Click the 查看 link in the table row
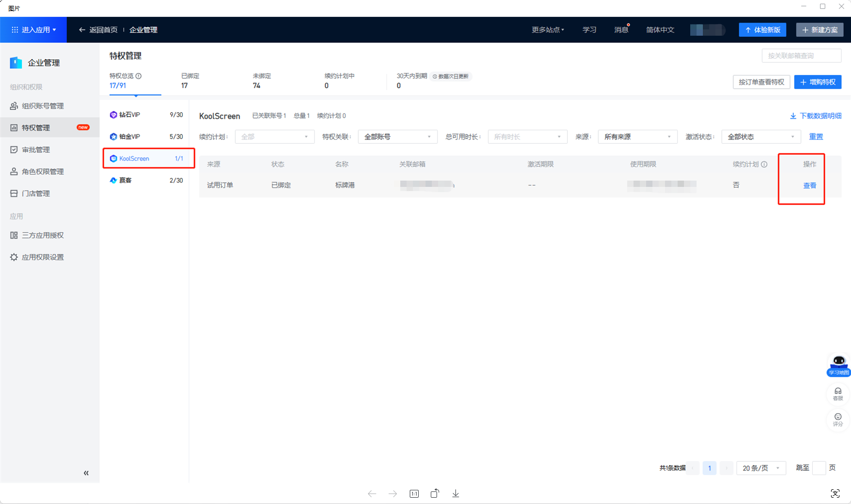This screenshot has width=851, height=504. pos(810,185)
